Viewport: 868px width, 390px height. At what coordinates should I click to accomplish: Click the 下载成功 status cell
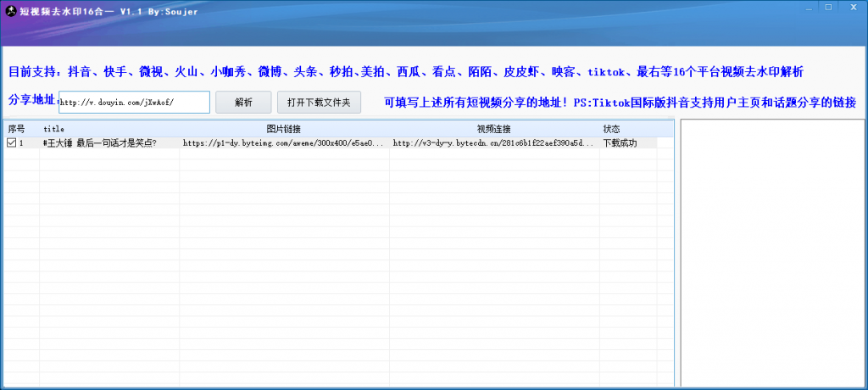point(620,143)
